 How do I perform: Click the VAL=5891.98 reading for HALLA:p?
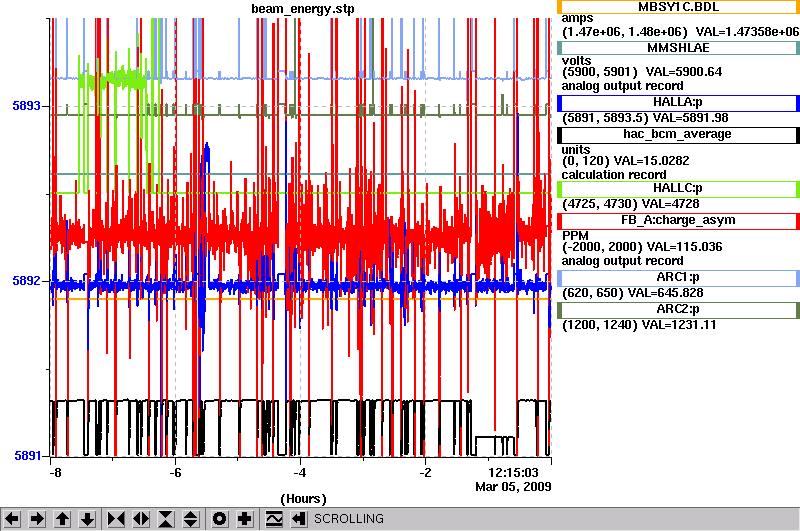pos(691,118)
